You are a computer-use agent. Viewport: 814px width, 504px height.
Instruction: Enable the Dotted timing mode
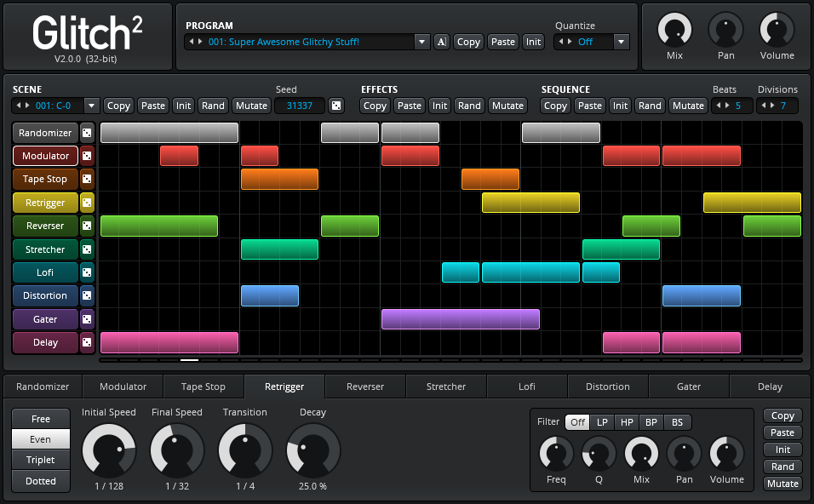point(41,481)
